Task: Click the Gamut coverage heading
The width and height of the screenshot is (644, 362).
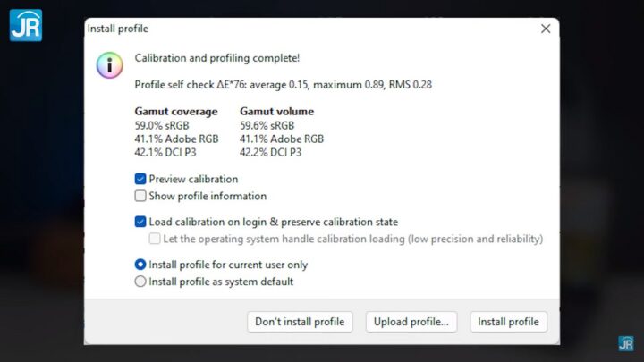Action: pos(175,112)
